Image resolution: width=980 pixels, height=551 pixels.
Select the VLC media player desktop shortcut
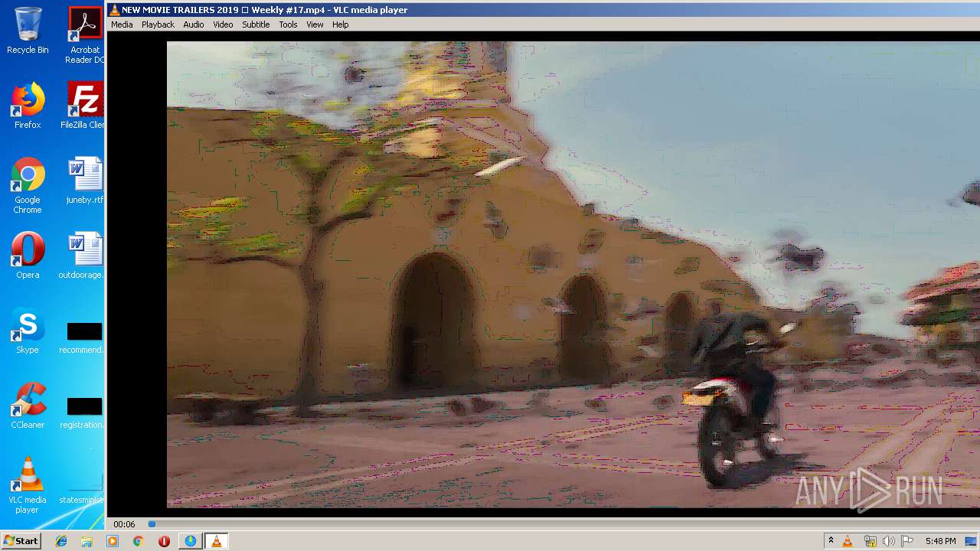[x=28, y=485]
